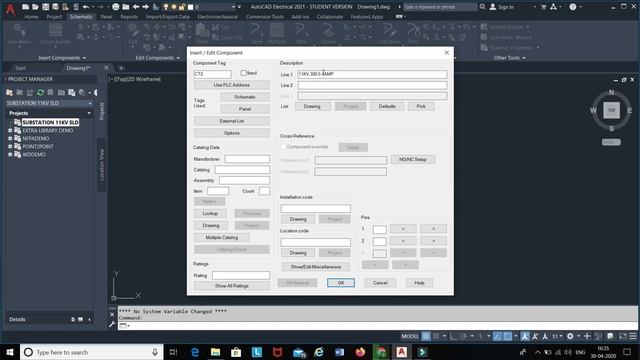Viewport: 640px width, 360px height.
Task: Click the Show All Ratings button
Action: click(x=231, y=286)
